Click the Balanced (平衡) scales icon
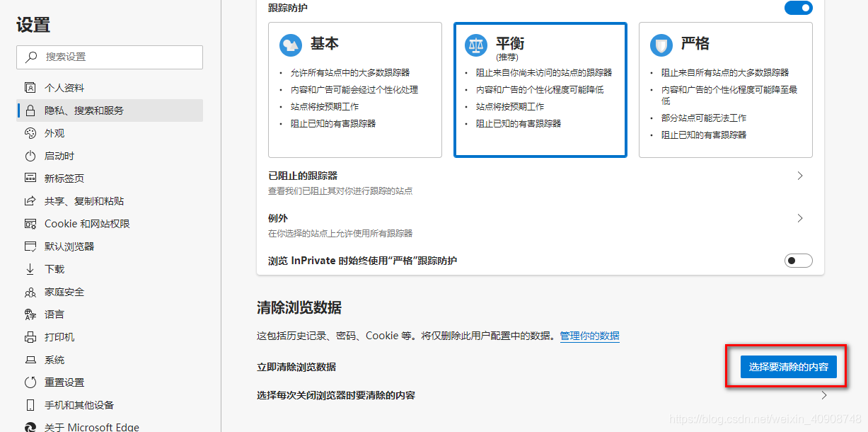The height and width of the screenshot is (432, 868). pos(476,45)
